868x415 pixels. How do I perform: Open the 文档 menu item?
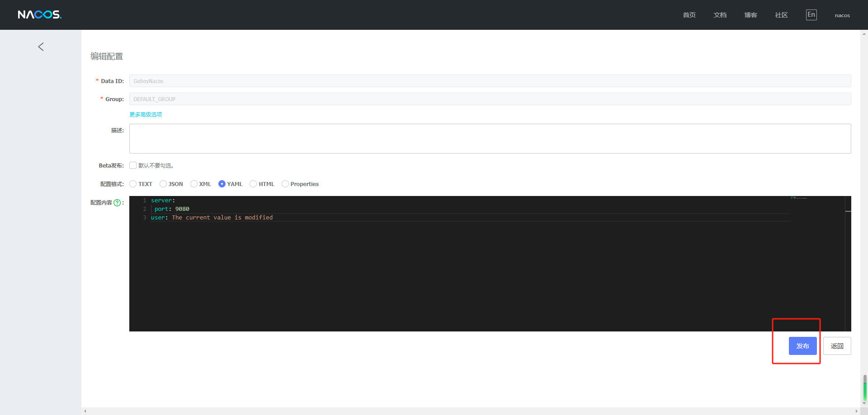tap(720, 15)
